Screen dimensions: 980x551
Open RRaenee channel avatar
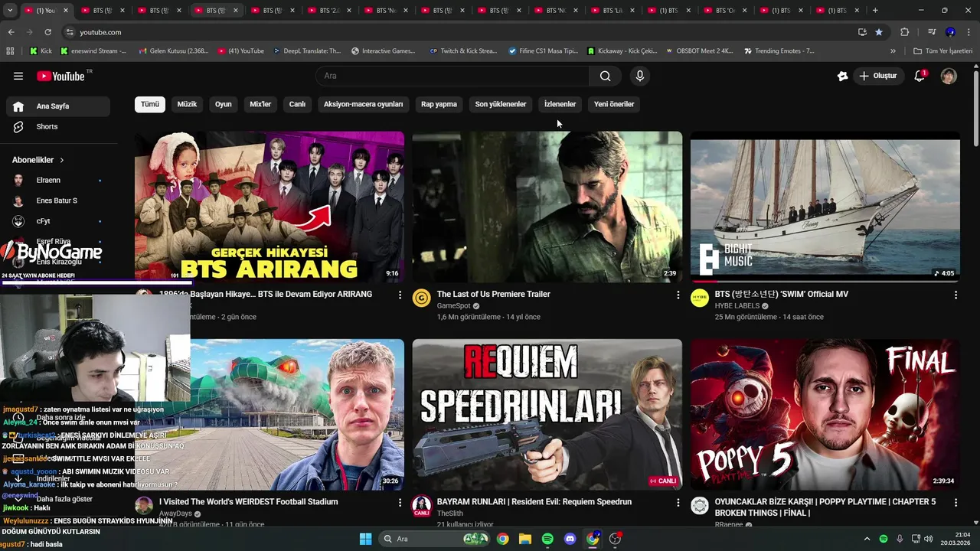click(700, 506)
